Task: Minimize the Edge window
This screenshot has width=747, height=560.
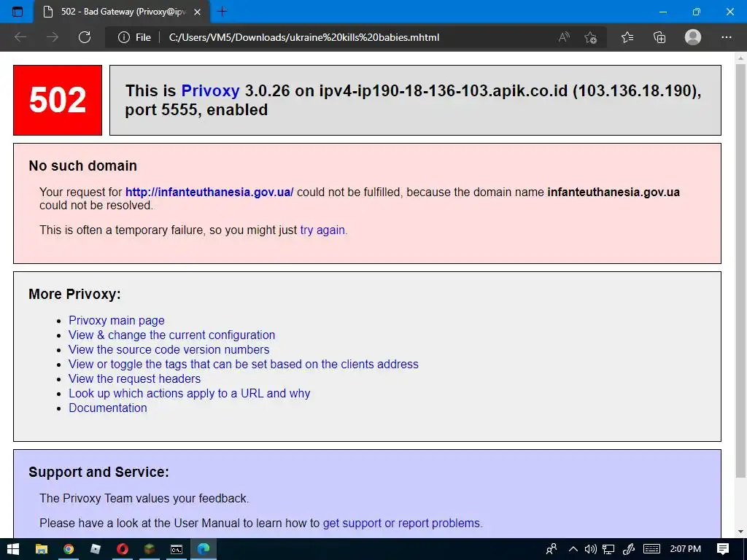Action: [x=662, y=12]
